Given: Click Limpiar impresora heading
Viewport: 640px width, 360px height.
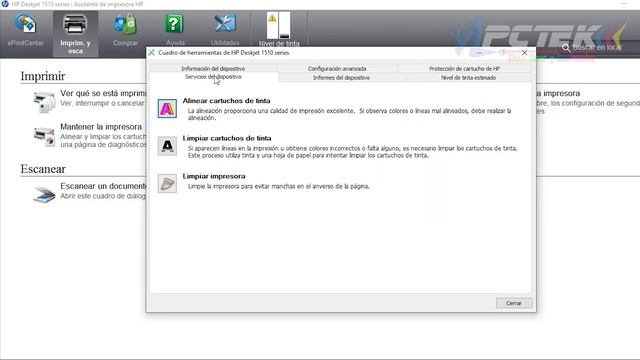Looking at the screenshot, I should (214, 176).
